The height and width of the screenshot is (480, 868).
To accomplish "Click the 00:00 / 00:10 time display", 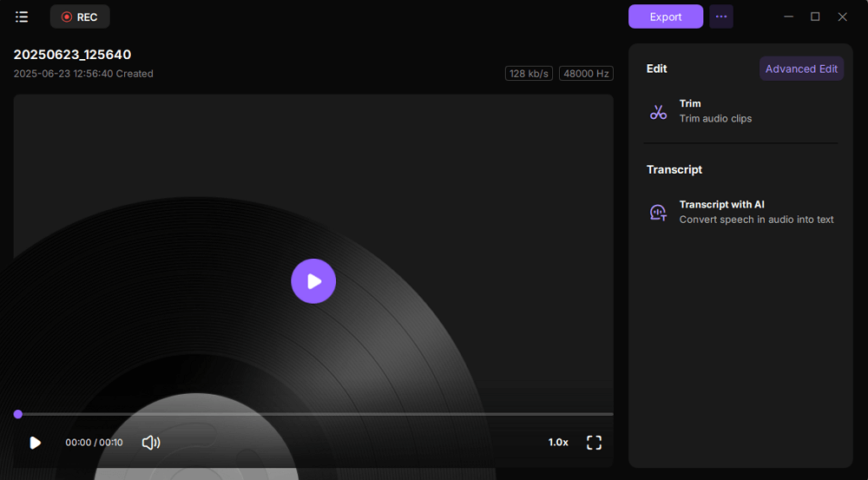I will click(94, 443).
